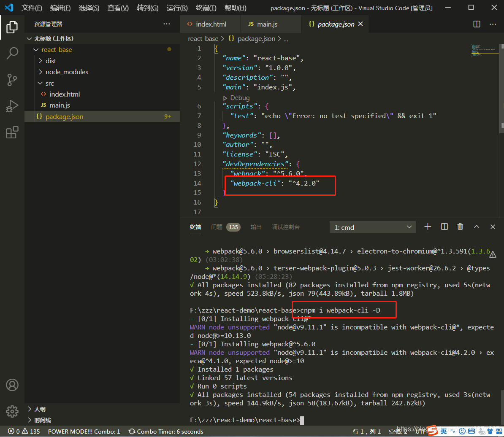Select package.json in the explorer tree
The width and height of the screenshot is (504, 437).
click(x=102, y=116)
